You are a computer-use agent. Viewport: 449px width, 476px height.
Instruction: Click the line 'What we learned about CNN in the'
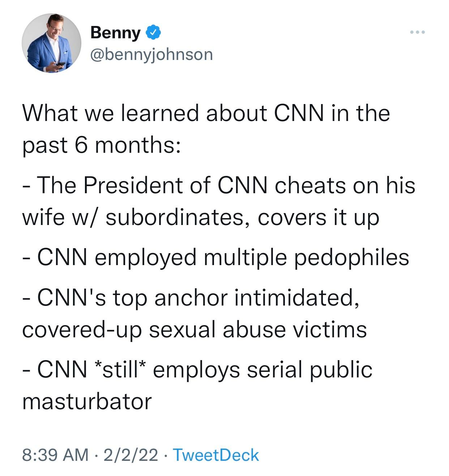point(206,113)
